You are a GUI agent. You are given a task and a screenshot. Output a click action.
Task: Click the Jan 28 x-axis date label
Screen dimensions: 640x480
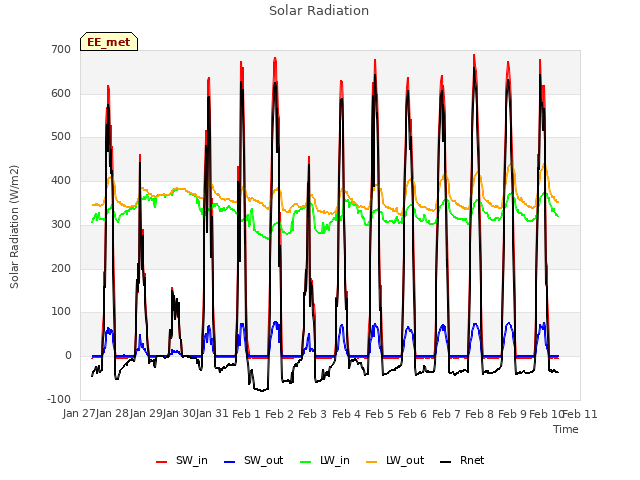pyautogui.click(x=113, y=414)
